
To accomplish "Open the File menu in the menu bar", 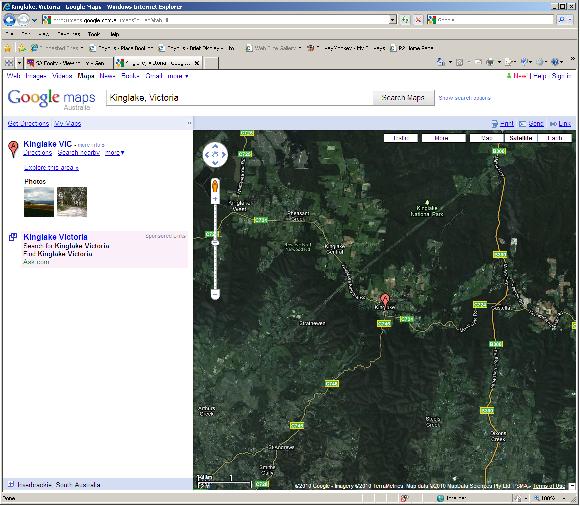I will (x=10, y=34).
